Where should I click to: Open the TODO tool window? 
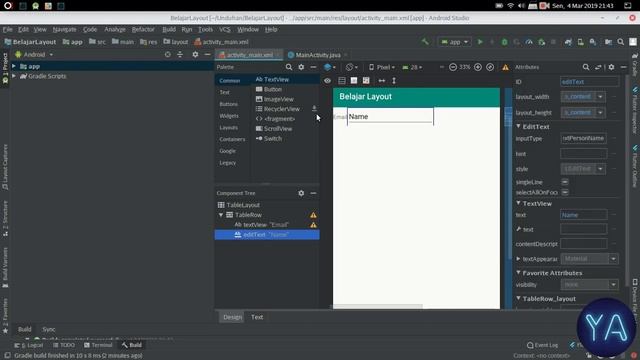pos(64,345)
